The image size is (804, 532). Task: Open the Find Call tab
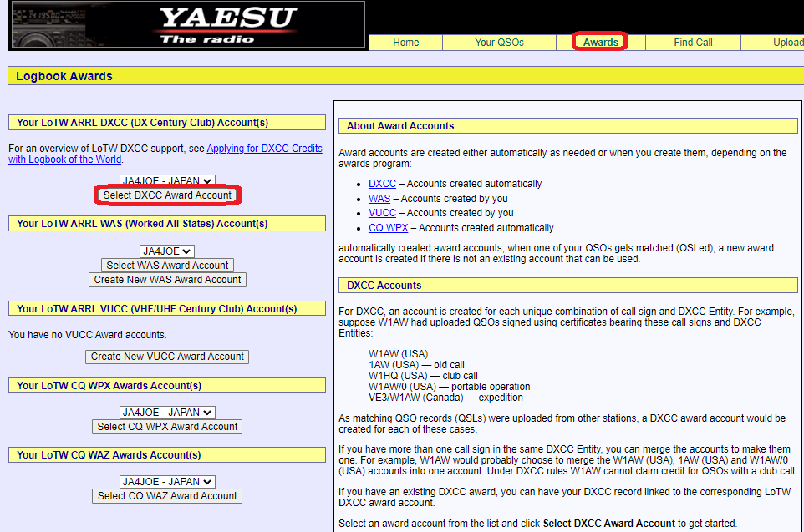[693, 43]
